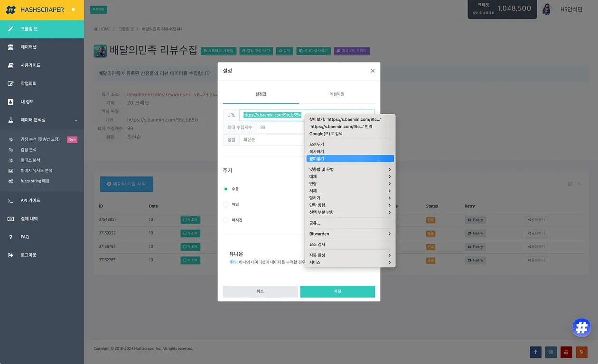Click the 최대 수집개수 input field
The height and width of the screenshot is (364, 598).
(280, 127)
